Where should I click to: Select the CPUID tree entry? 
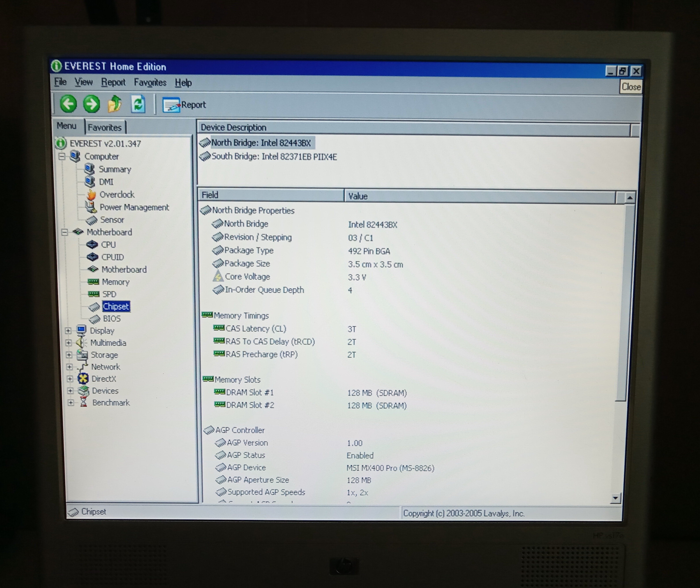pyautogui.click(x=112, y=257)
